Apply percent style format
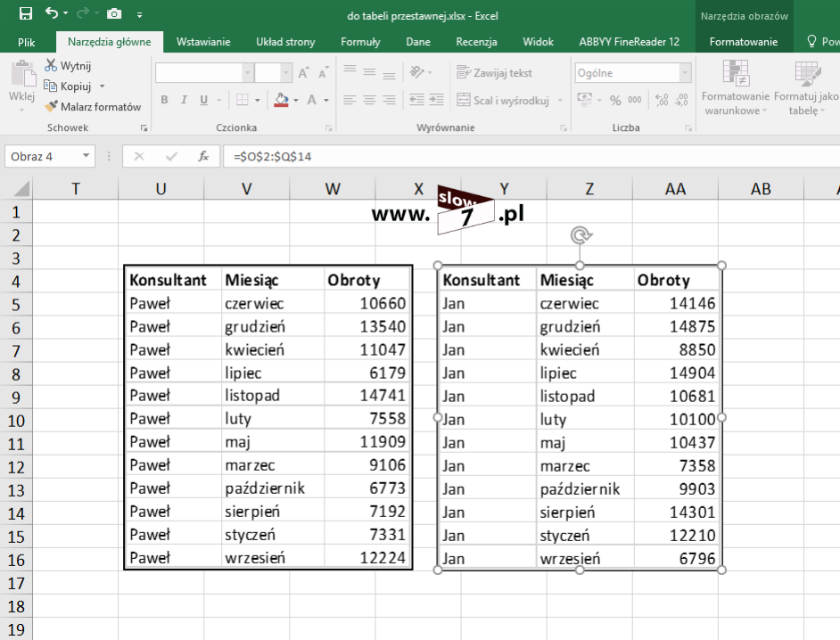Screen dimensions: 840x640 pyautogui.click(x=615, y=100)
